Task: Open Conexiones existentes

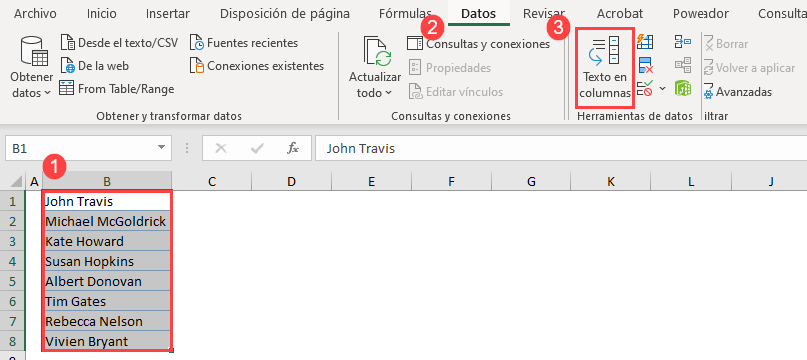Action: [257, 66]
